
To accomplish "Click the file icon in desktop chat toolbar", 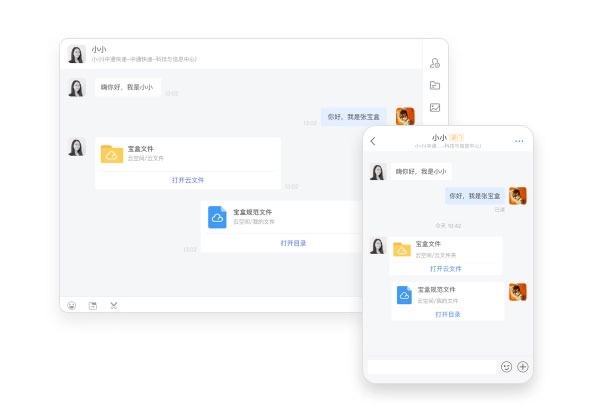I will click(93, 305).
